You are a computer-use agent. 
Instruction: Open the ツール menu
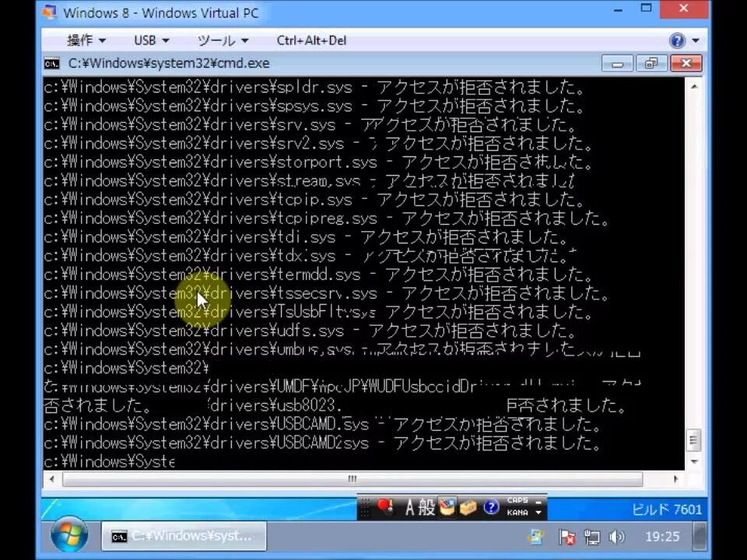[x=223, y=40]
